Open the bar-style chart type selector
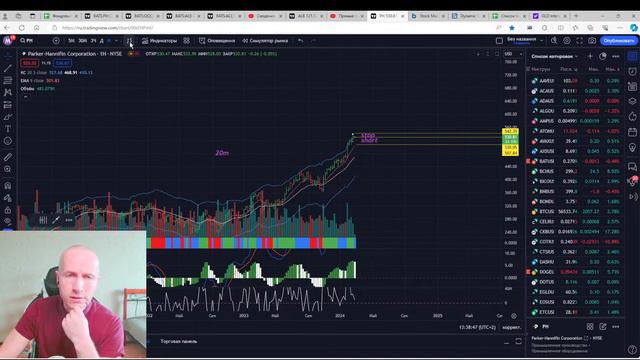Viewport: 640px width, 360px height. coord(129,41)
